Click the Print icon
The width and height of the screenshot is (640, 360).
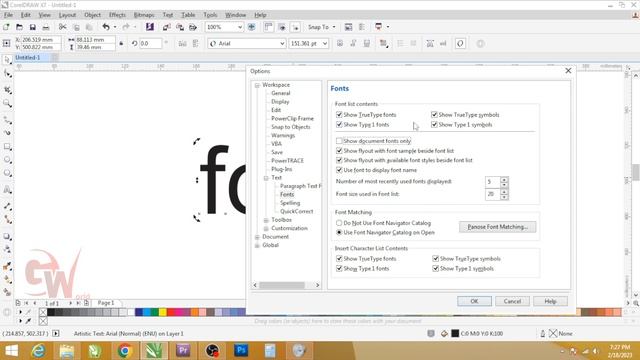pyautogui.click(x=46, y=27)
